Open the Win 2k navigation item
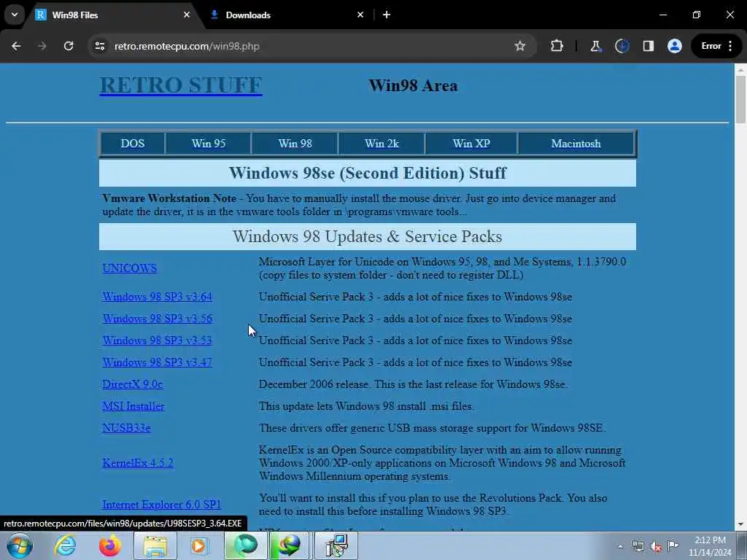This screenshot has width=747, height=560. pyautogui.click(x=382, y=144)
